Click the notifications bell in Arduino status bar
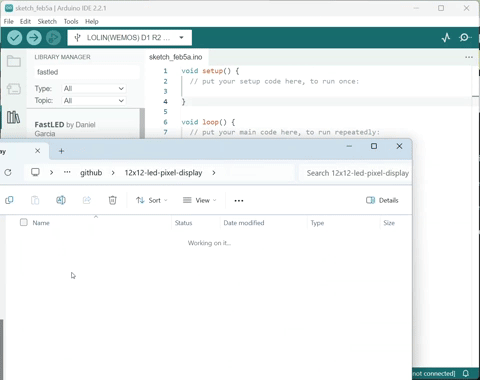480x380 pixels. (x=466, y=373)
